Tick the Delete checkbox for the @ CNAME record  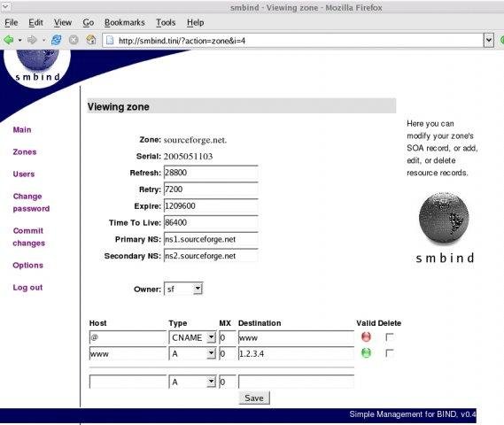(389, 336)
